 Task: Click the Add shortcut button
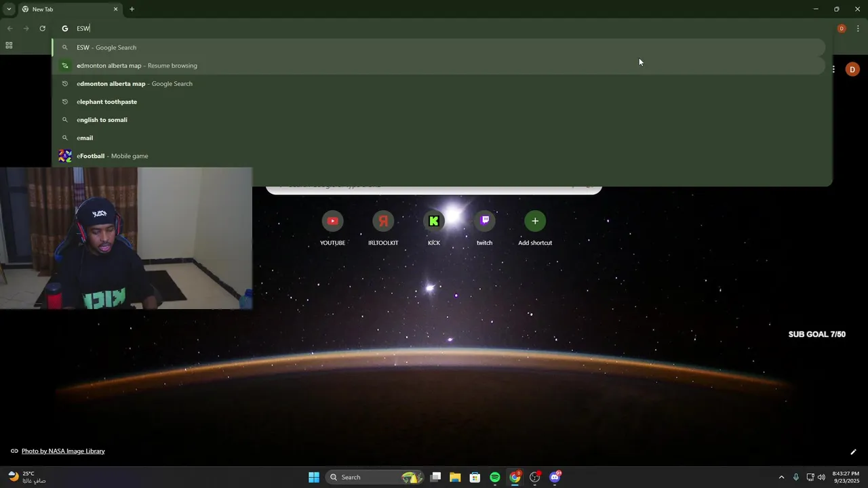point(535,228)
